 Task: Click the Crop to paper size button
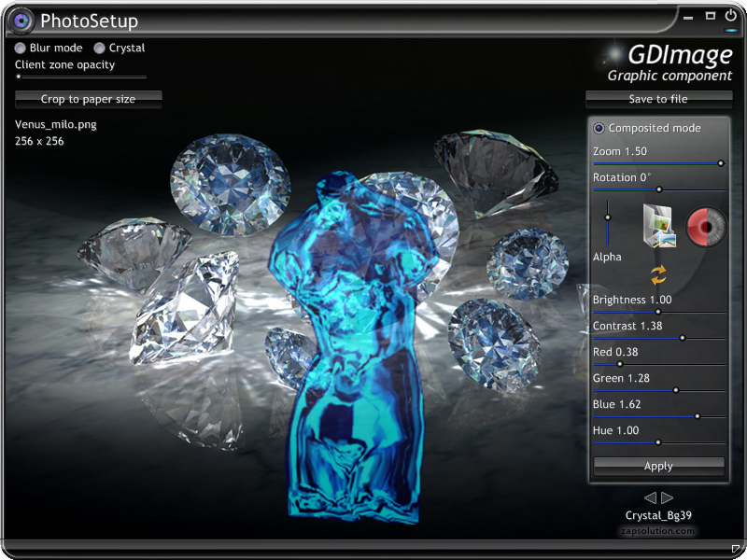pyautogui.click(x=89, y=99)
